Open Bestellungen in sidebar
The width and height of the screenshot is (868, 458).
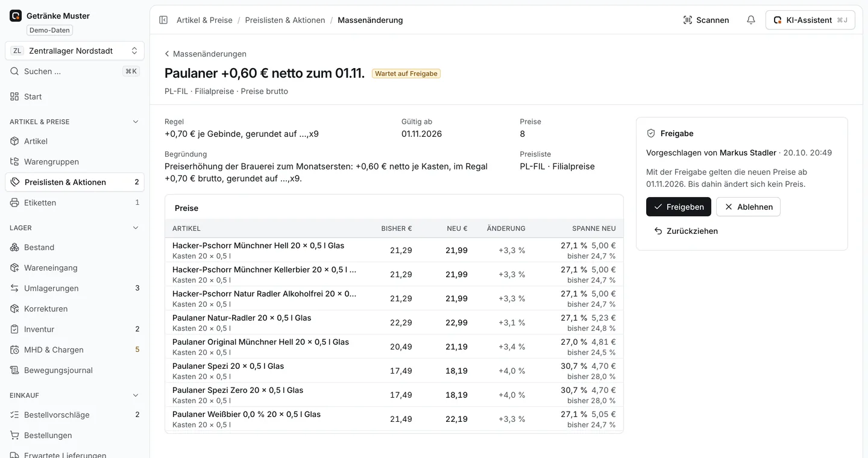click(x=75, y=435)
